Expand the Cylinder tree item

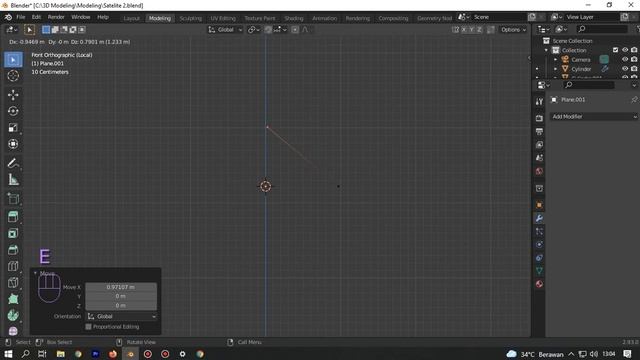pos(556,69)
